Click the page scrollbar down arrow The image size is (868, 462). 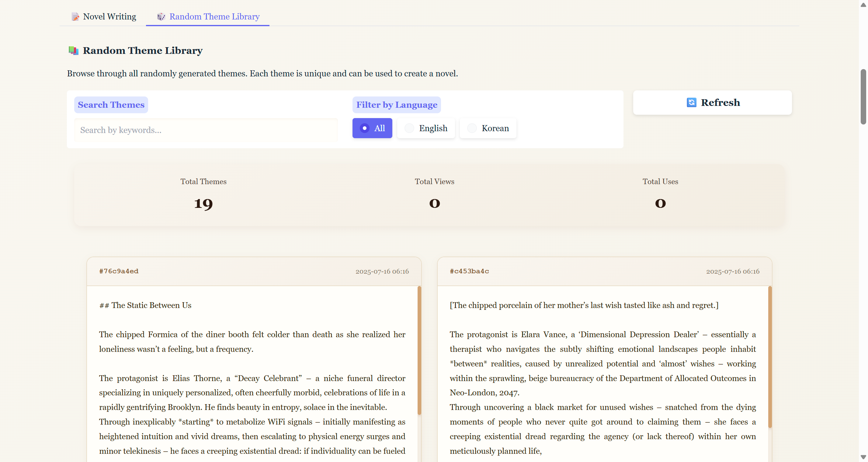(x=863, y=457)
